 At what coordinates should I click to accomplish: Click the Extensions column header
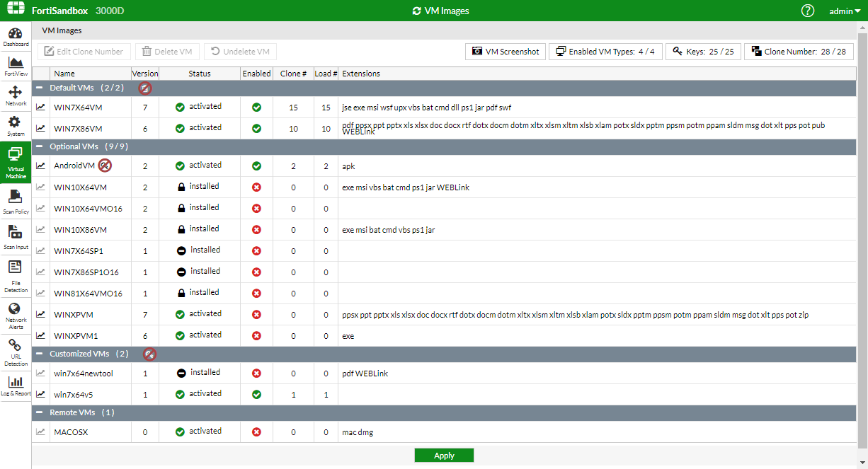point(361,74)
